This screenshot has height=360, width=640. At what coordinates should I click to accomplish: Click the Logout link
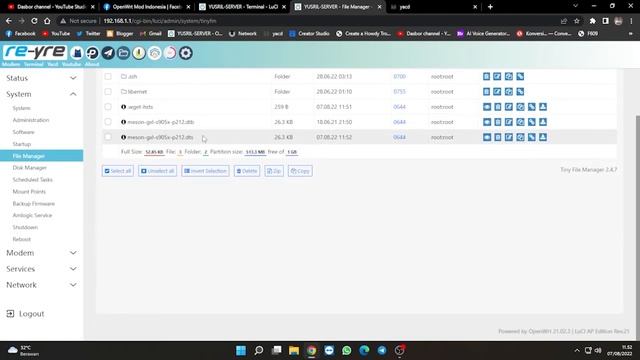click(25, 313)
